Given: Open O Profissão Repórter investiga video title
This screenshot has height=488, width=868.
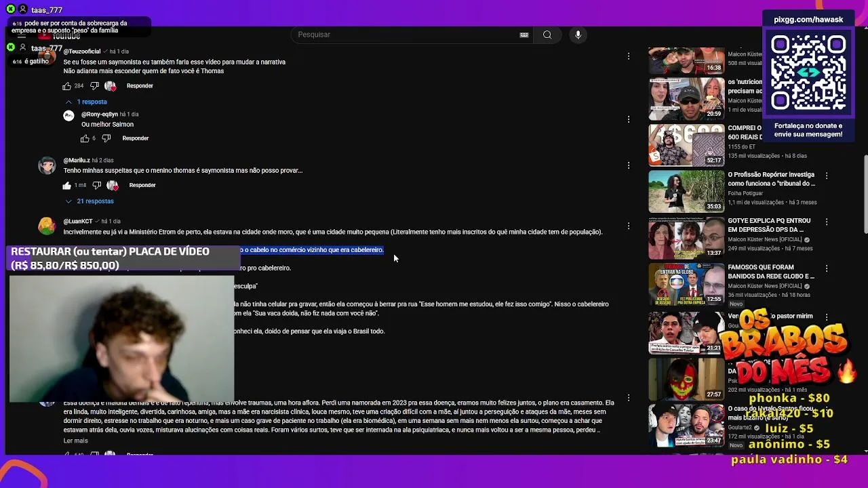Looking at the screenshot, I should pyautogui.click(x=772, y=179).
